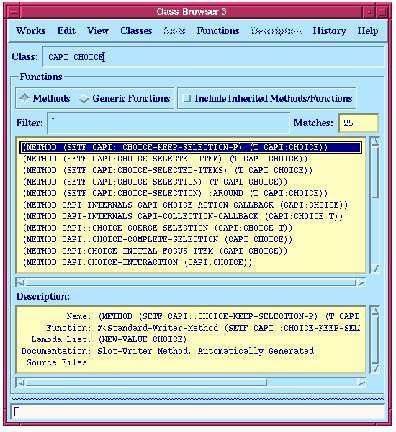Viewport: 396px width, 432px height.
Task: Click methods list horizontal scroll left arrow
Action: coord(20,283)
